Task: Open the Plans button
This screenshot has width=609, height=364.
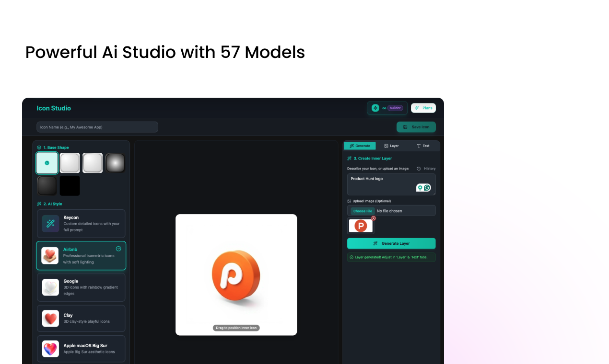Action: pyautogui.click(x=423, y=108)
